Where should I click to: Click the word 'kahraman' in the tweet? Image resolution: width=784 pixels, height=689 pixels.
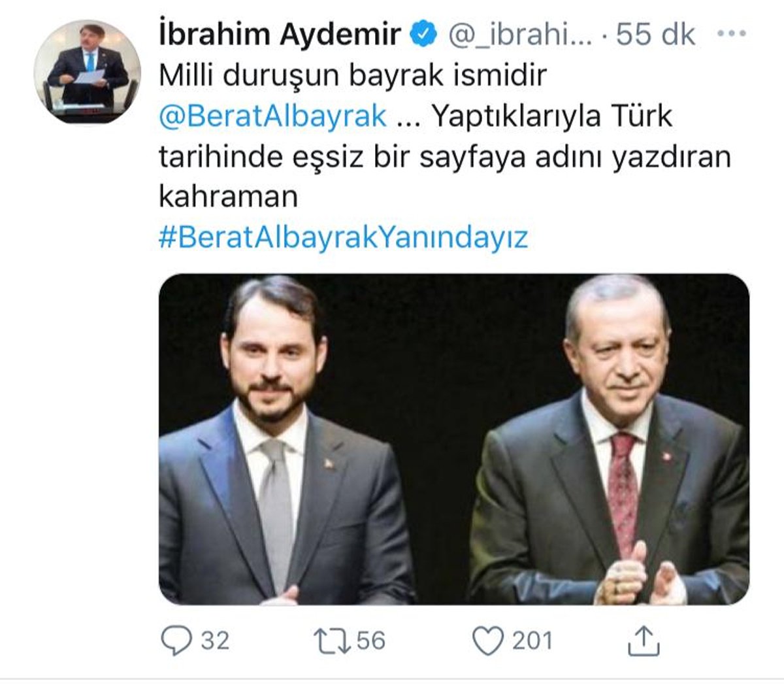point(228,197)
